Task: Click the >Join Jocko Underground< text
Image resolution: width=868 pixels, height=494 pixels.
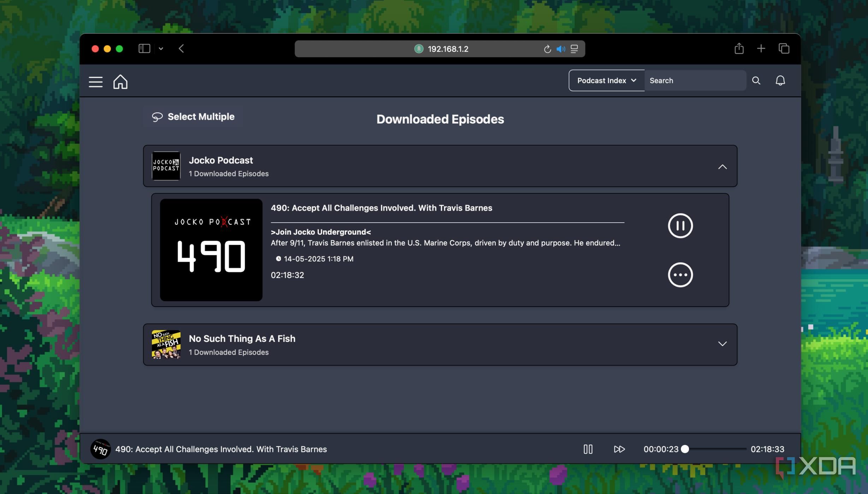Action: (321, 232)
